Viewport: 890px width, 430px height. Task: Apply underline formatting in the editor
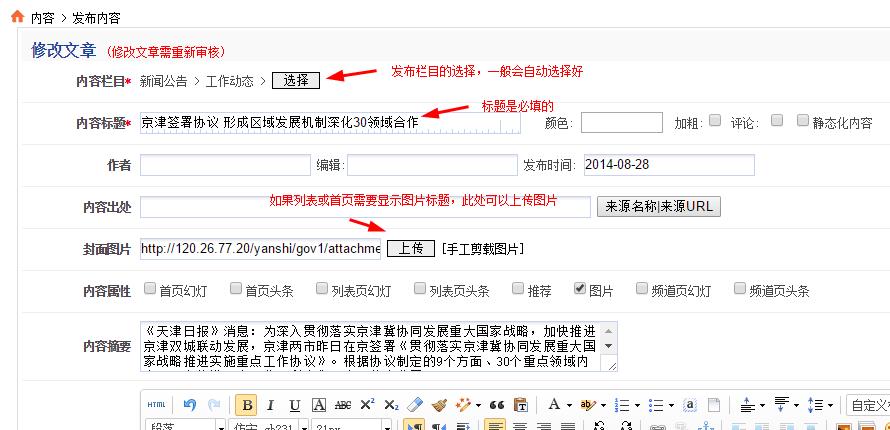tap(295, 405)
